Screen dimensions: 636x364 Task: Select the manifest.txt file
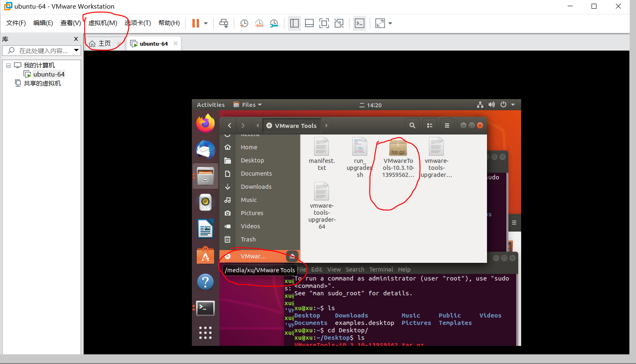(x=321, y=154)
